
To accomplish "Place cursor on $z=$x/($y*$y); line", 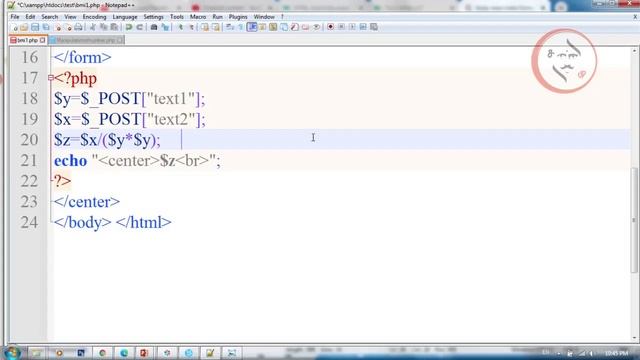I will tap(107, 140).
